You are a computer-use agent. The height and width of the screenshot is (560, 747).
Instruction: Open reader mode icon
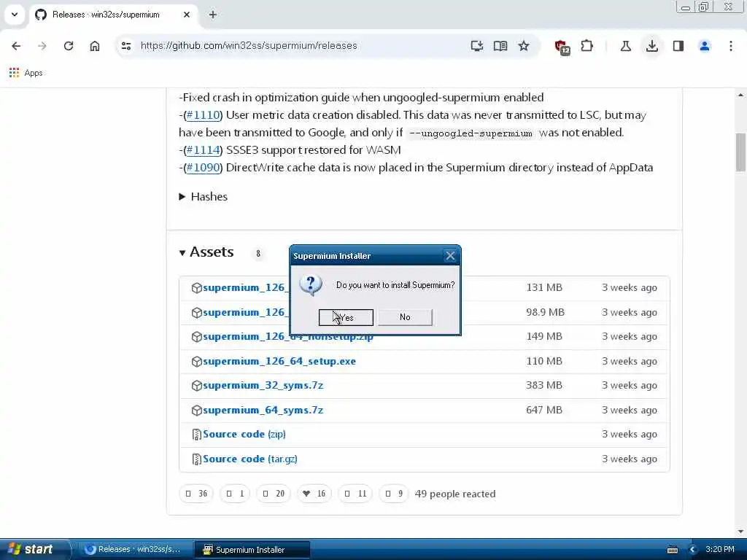click(x=500, y=46)
